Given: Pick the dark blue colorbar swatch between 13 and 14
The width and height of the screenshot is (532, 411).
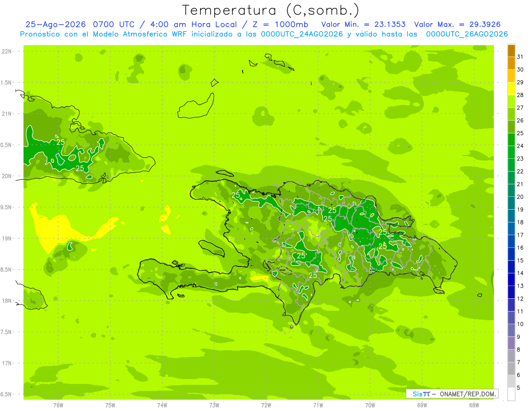Looking at the screenshot, I should [x=511, y=279].
